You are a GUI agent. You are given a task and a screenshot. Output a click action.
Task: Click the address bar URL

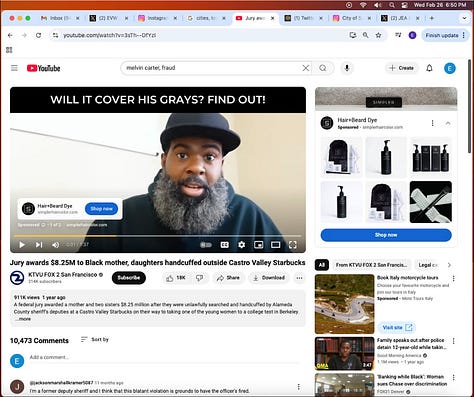pos(110,35)
